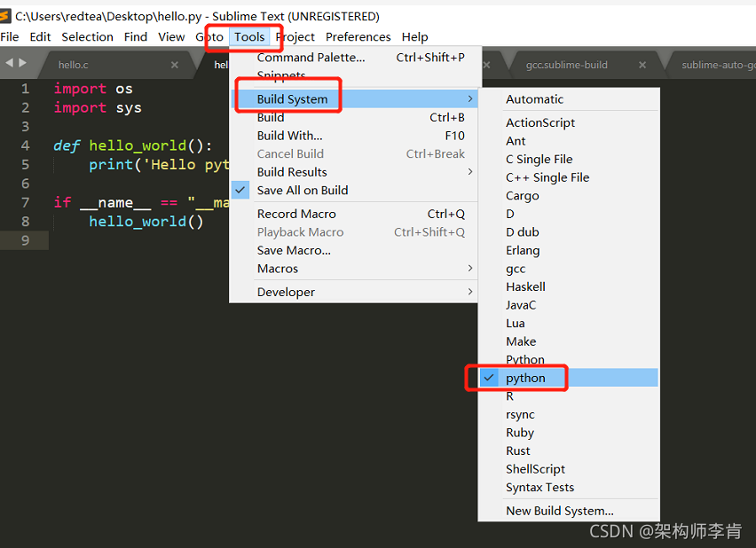Choose New Build System... entry
Screen dimensions: 756x548
[569, 511]
